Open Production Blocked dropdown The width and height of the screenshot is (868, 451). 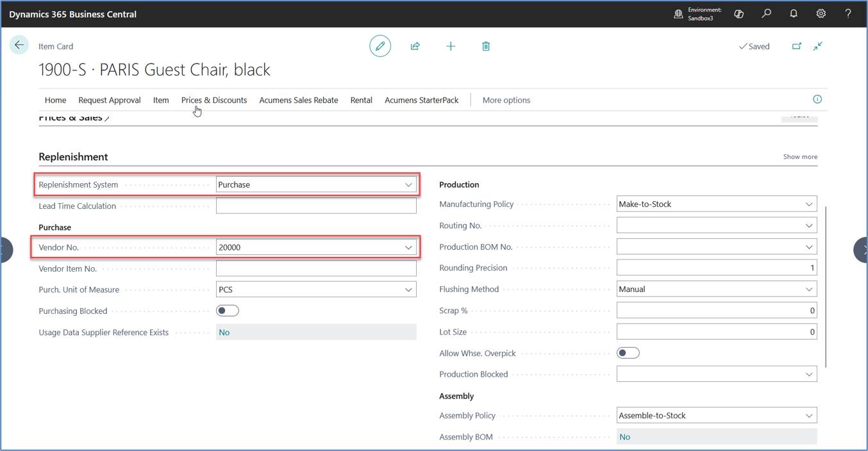point(809,374)
